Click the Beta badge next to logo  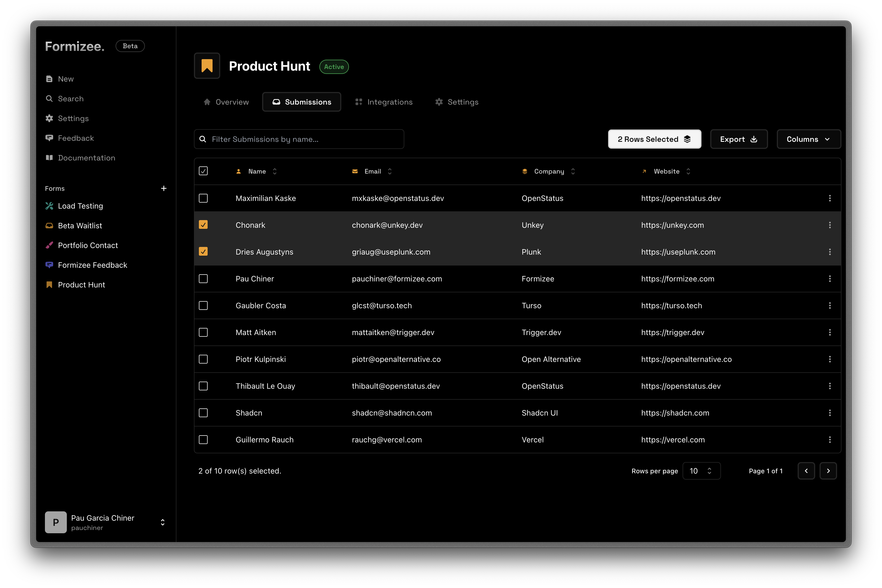click(130, 46)
